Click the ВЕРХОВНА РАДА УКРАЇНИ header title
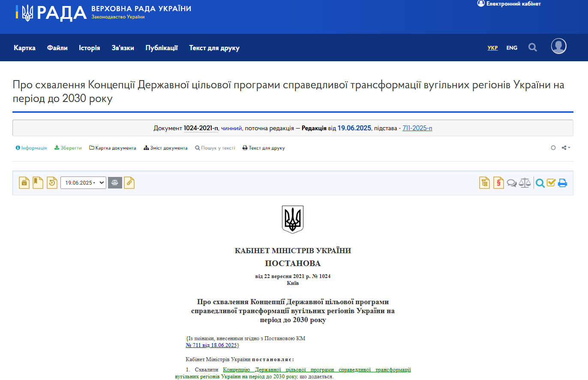 coord(141,9)
